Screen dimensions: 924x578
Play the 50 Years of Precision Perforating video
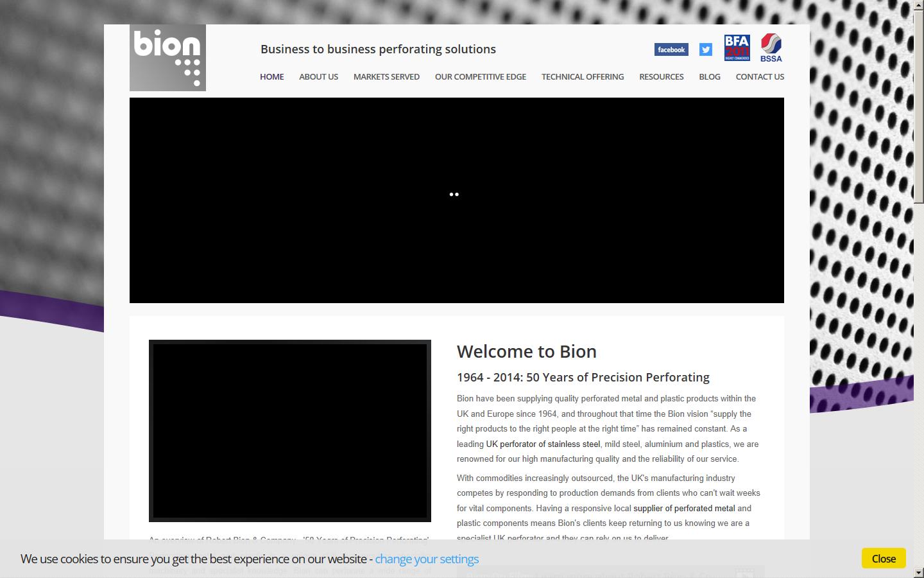pos(289,430)
